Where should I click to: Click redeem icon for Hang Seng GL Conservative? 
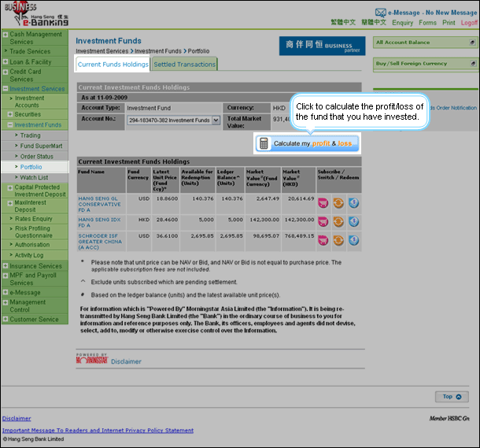354,203
